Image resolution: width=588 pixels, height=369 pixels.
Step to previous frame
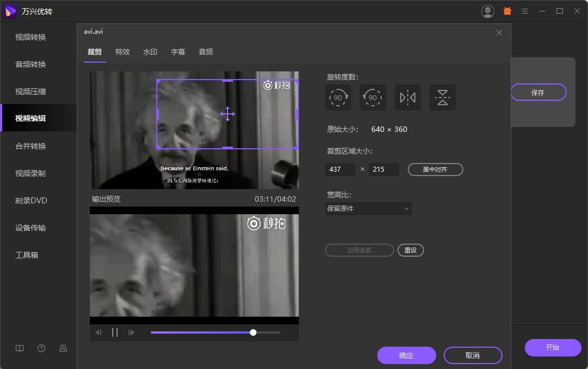[99, 332]
